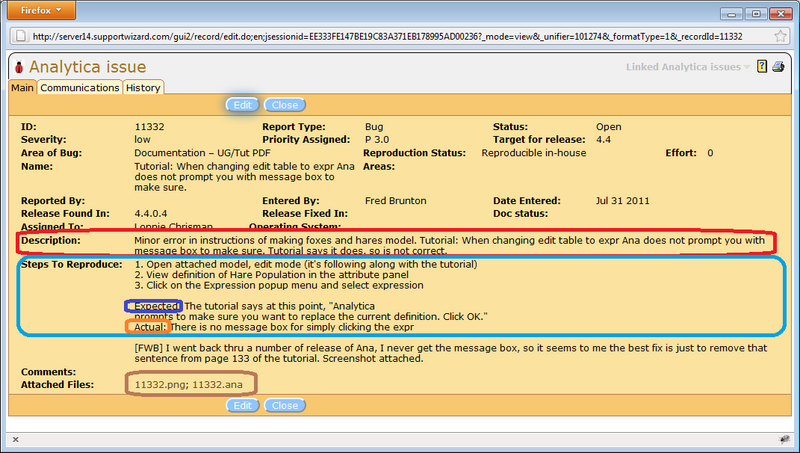The width and height of the screenshot is (800, 453).
Task: Maximize the Firefox window
Action: (756, 14)
